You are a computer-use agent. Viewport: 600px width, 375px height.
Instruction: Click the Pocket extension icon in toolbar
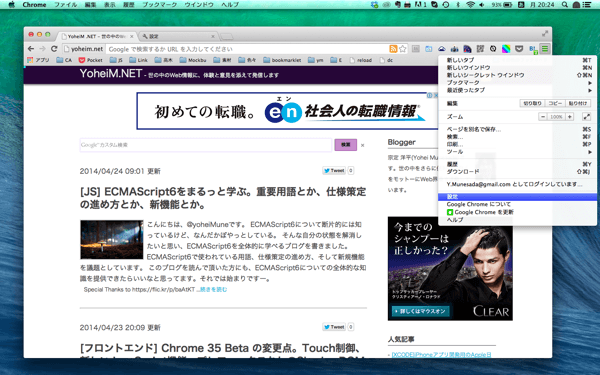pos(519,49)
